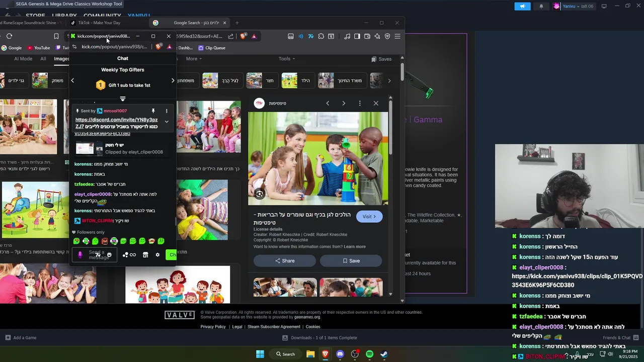Open the Google bookmark in bookmarks bar
Viewport: 644px width, 362px height.
point(12,48)
